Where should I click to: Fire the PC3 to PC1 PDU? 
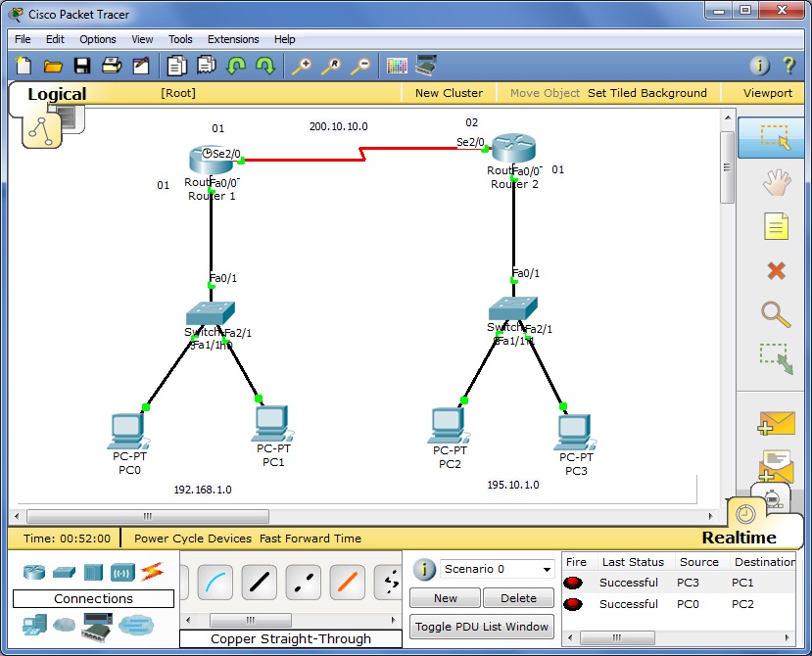[573, 583]
